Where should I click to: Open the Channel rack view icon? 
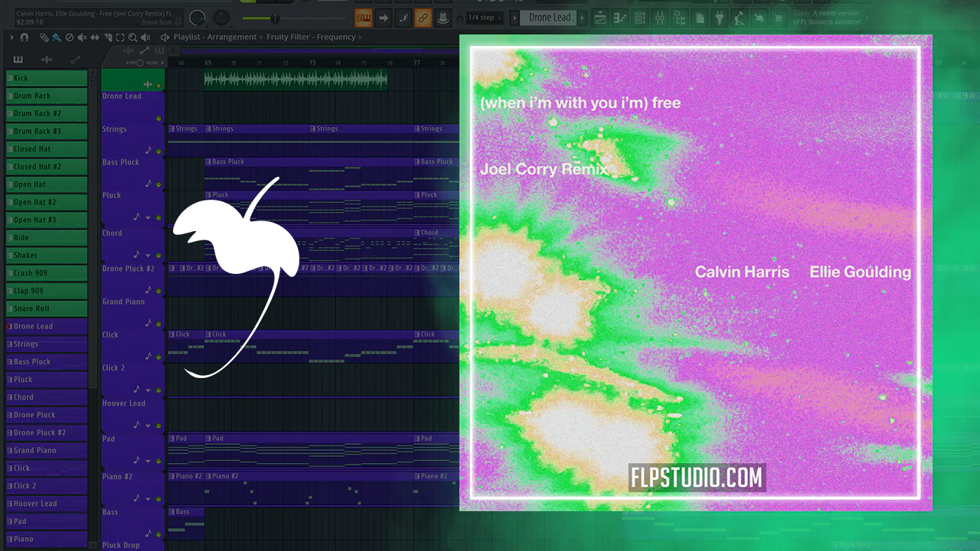pos(639,18)
